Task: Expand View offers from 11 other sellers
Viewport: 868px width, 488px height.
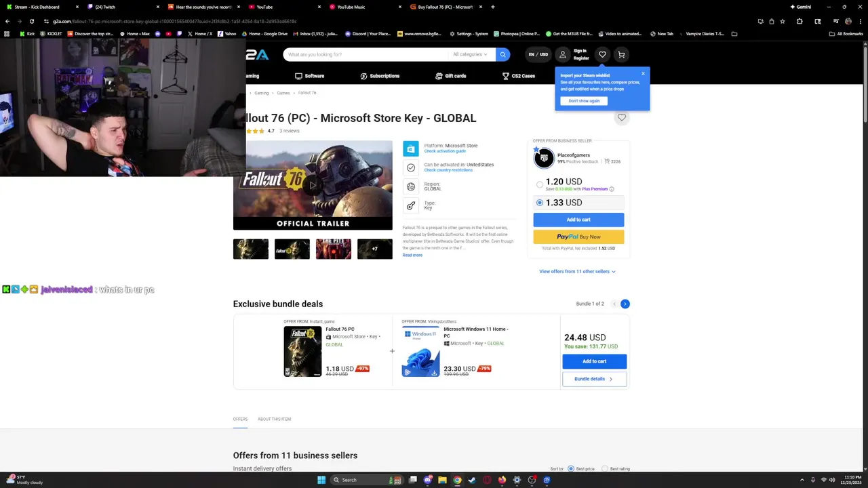Action: coord(577,271)
